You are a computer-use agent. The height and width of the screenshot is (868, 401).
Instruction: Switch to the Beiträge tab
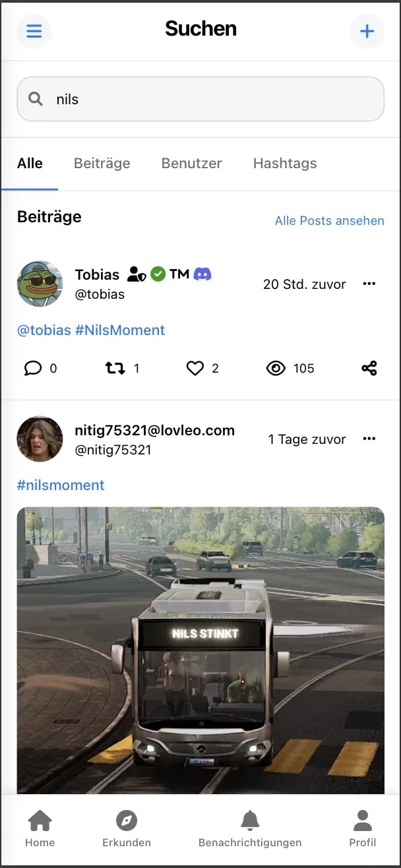click(x=102, y=164)
